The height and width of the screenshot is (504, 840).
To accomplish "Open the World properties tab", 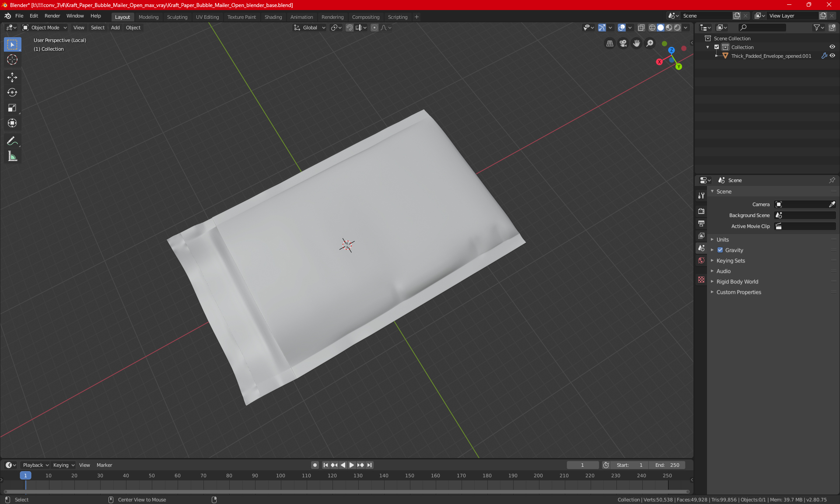I will [701, 260].
